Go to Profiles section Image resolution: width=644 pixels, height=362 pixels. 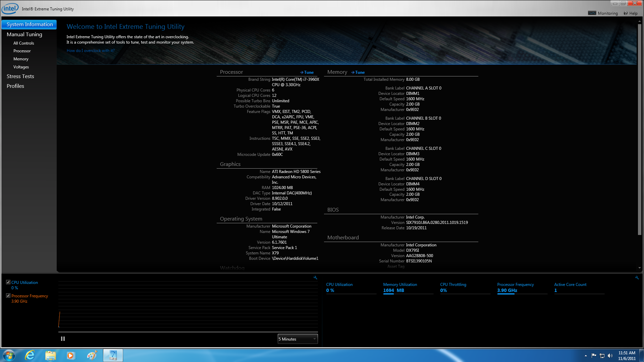pyautogui.click(x=15, y=86)
